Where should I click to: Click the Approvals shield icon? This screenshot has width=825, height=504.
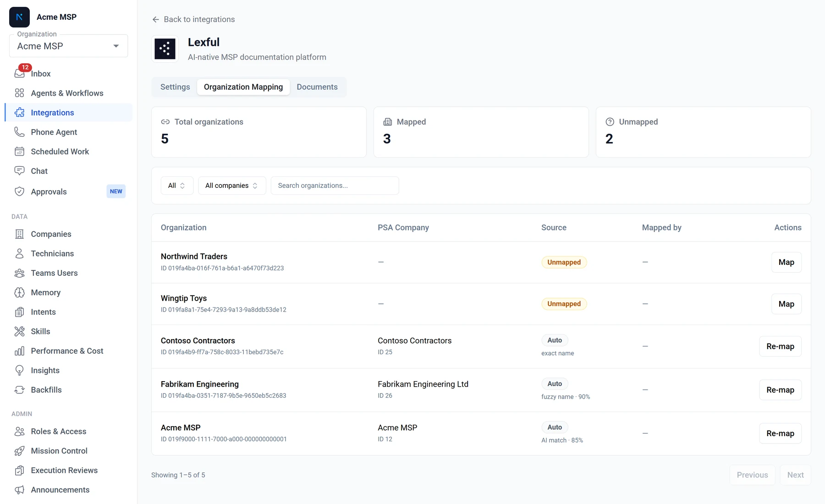pos(19,192)
